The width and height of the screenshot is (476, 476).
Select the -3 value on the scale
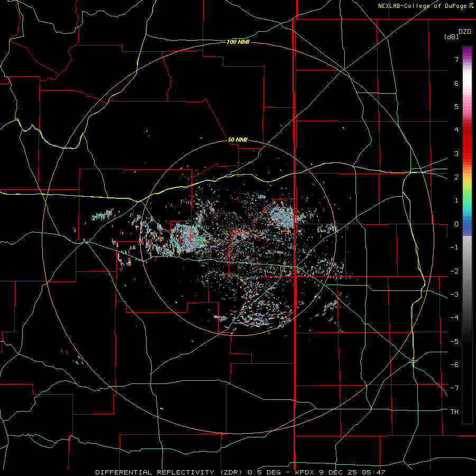(x=454, y=295)
